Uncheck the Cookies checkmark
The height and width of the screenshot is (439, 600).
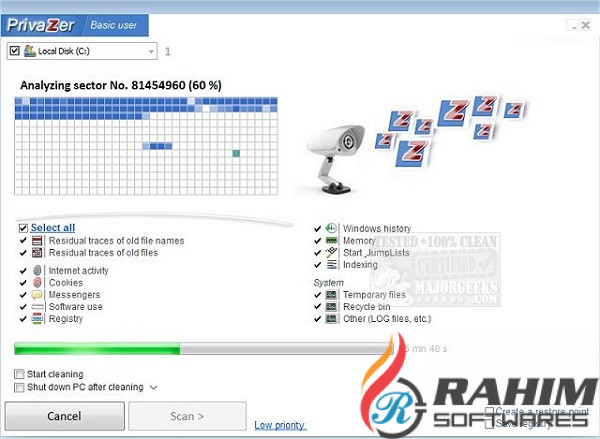pyautogui.click(x=23, y=282)
